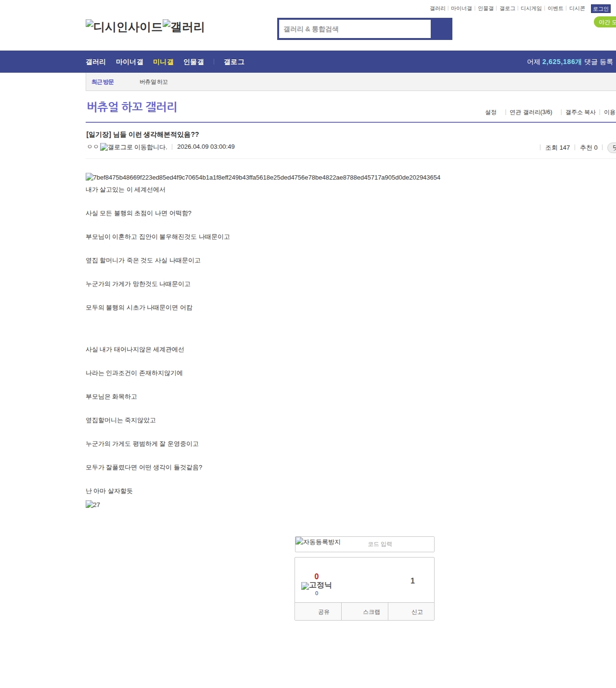Click the 공유 button
The width and height of the screenshot is (616, 688).
pos(318,612)
